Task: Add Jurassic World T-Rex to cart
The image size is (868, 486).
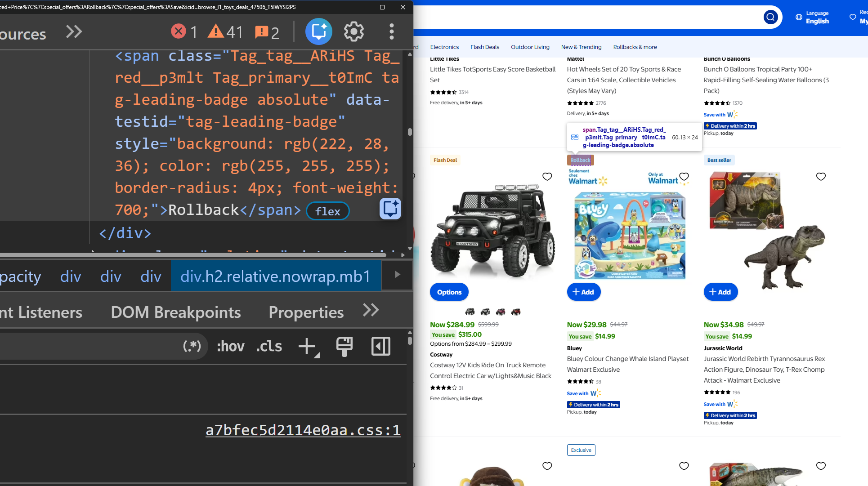Action: pyautogui.click(x=720, y=292)
